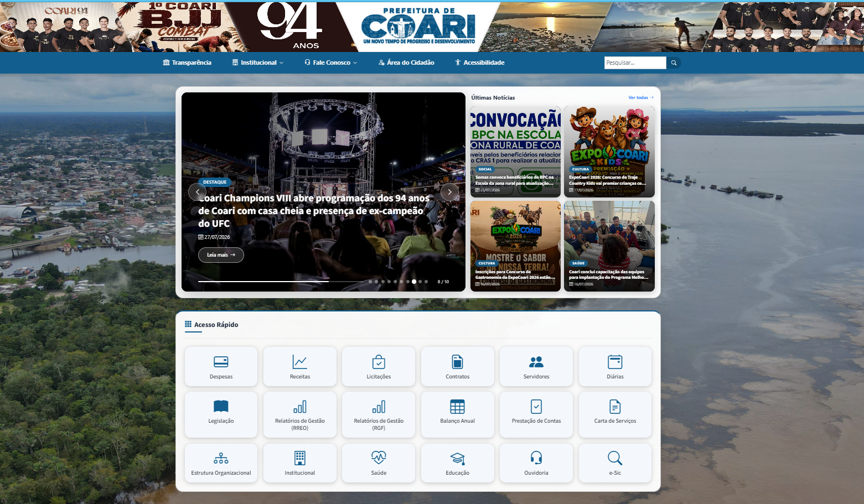
Task: Click the Licitações bag icon
Action: pyautogui.click(x=379, y=362)
